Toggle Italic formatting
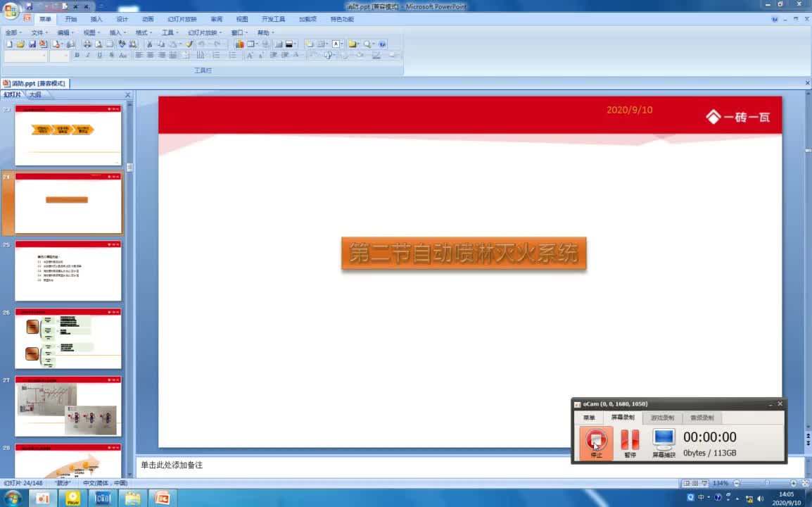Image resolution: width=812 pixels, height=507 pixels. click(88, 55)
